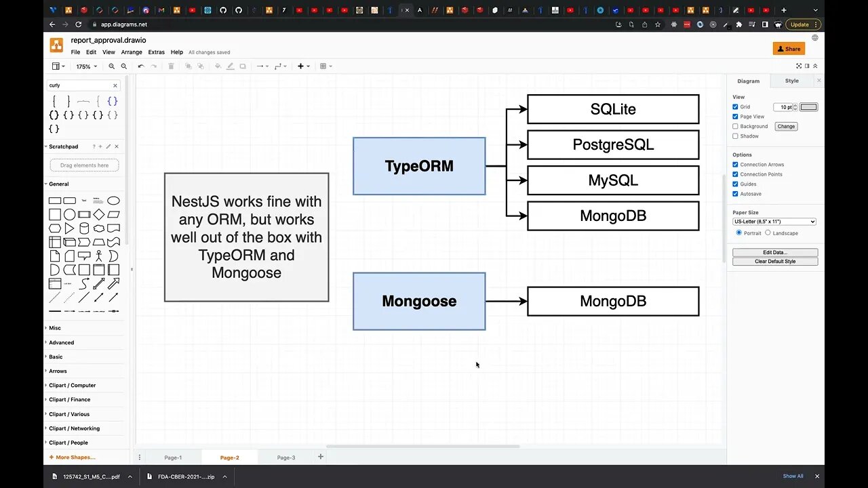Click the grid color swatch
This screenshot has width=868, height=488.
[x=809, y=107]
